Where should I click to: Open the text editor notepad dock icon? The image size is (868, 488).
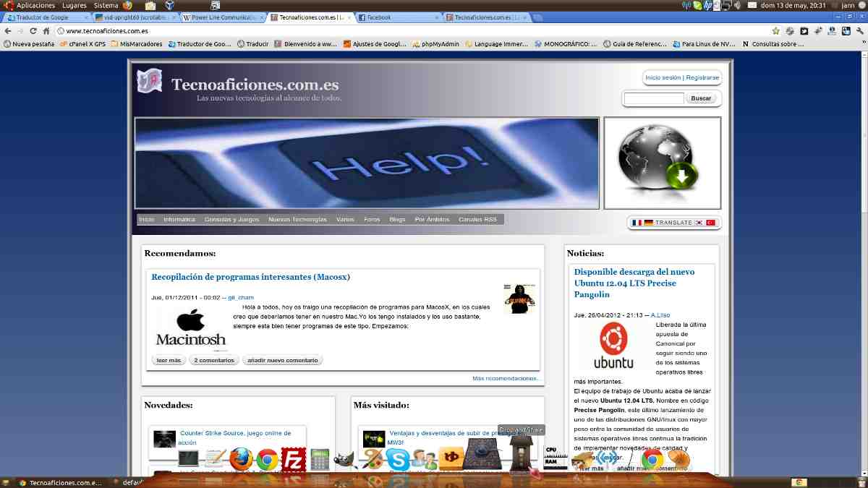click(215, 458)
